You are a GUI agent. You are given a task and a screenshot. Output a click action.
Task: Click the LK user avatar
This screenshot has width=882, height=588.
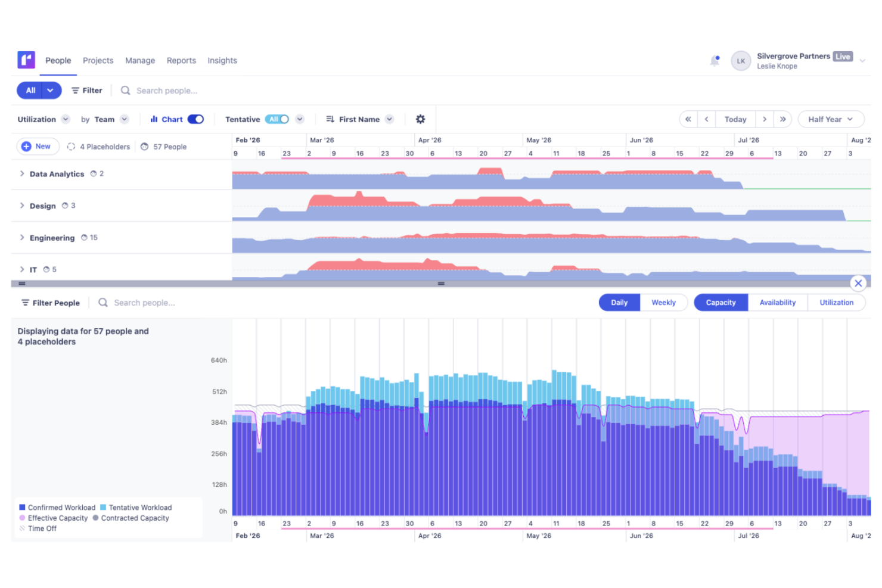741,61
